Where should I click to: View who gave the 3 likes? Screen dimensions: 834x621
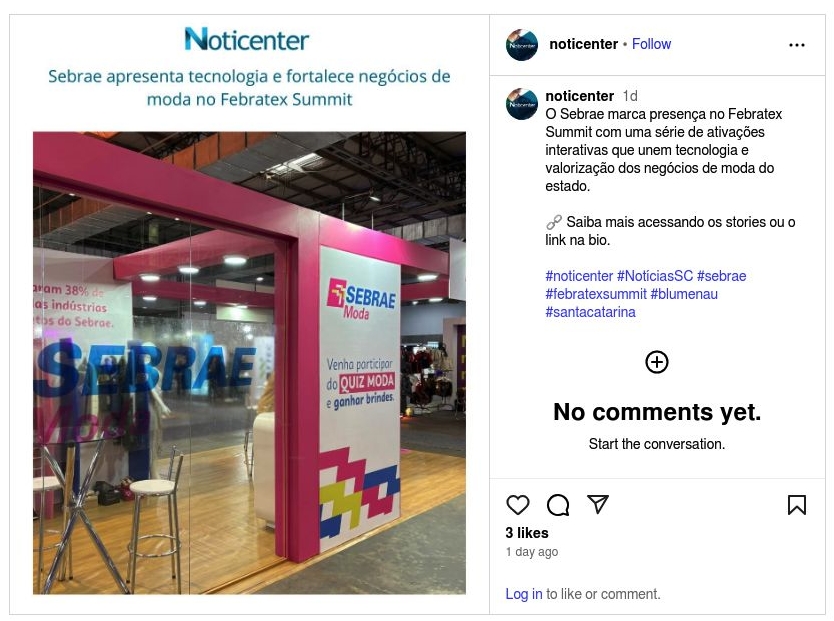click(527, 533)
